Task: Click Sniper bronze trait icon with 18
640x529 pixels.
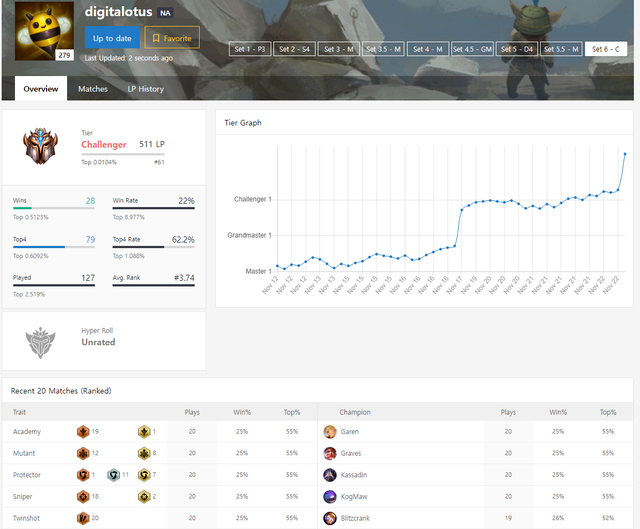Action: (x=83, y=496)
